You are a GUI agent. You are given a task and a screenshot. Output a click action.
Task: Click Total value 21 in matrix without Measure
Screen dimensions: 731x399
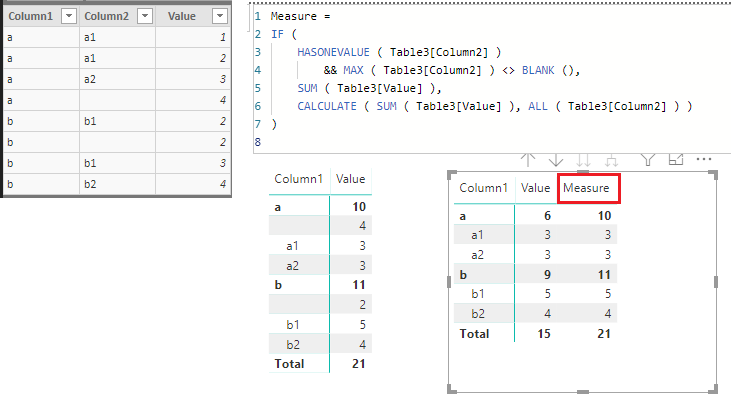point(359,364)
